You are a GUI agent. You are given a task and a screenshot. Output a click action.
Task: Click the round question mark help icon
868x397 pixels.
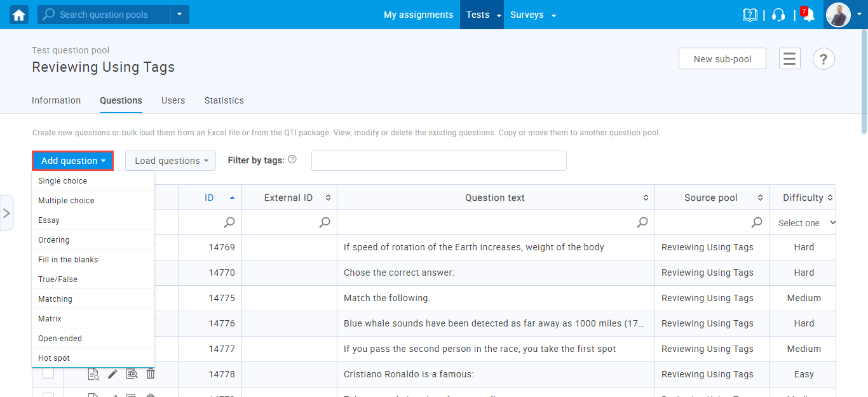pyautogui.click(x=824, y=59)
